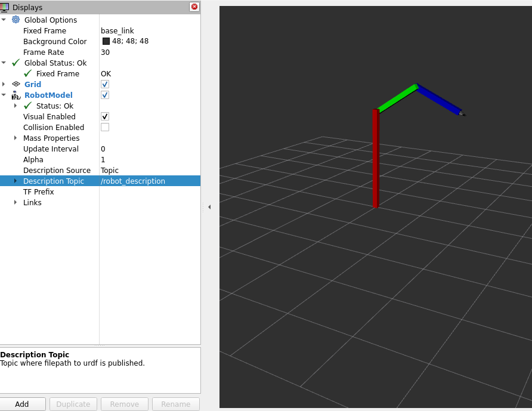Click the panel splitter above the description box
Screen dimensions: 532x411
(x=100, y=346)
